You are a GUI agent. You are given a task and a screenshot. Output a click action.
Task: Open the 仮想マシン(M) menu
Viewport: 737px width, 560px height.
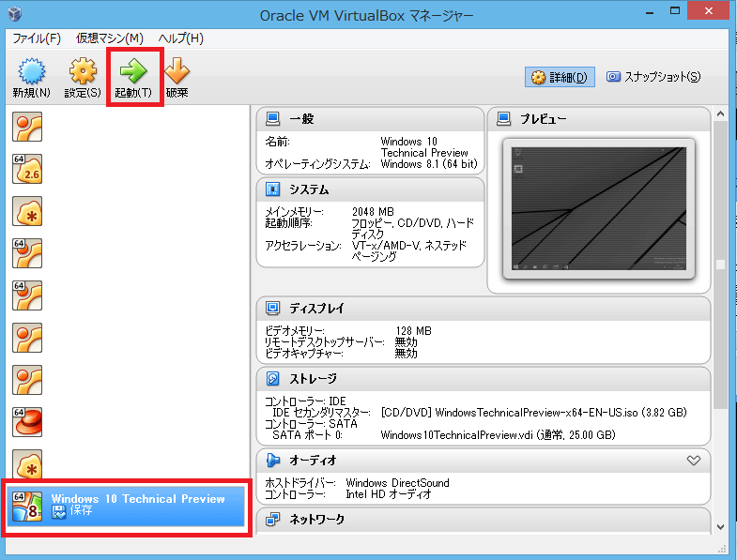click(110, 38)
